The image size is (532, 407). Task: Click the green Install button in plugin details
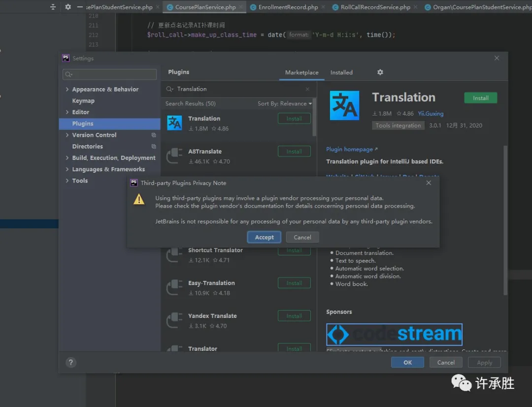[x=480, y=98]
